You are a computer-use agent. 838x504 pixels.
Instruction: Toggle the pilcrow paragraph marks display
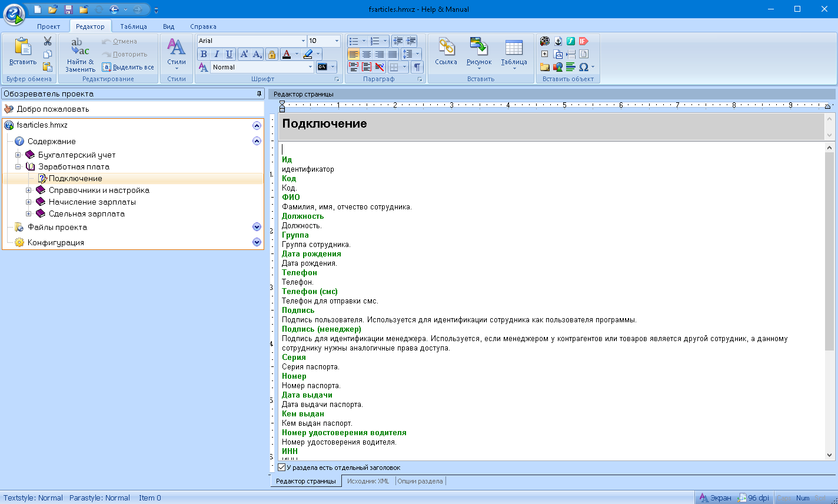tap(417, 67)
